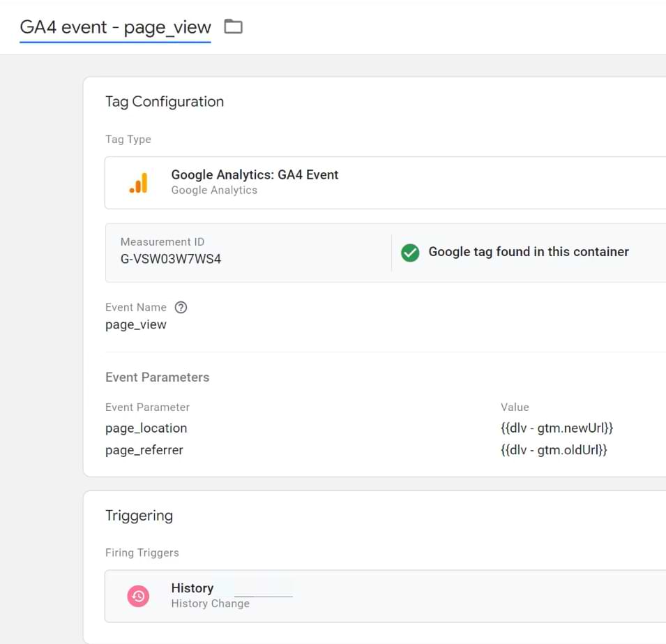Select the page_location event parameter
This screenshot has height=644, width=666.
(146, 428)
